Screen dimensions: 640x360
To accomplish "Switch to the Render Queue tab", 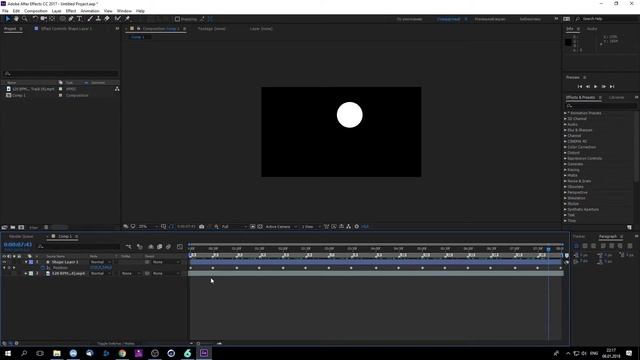I will pyautogui.click(x=21, y=237).
